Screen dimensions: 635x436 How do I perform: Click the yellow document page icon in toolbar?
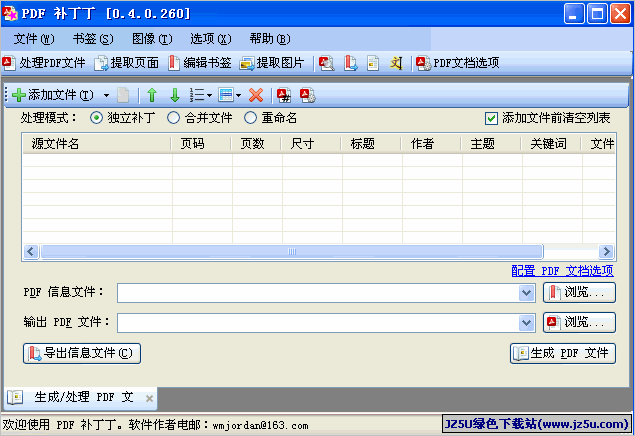coord(373,63)
